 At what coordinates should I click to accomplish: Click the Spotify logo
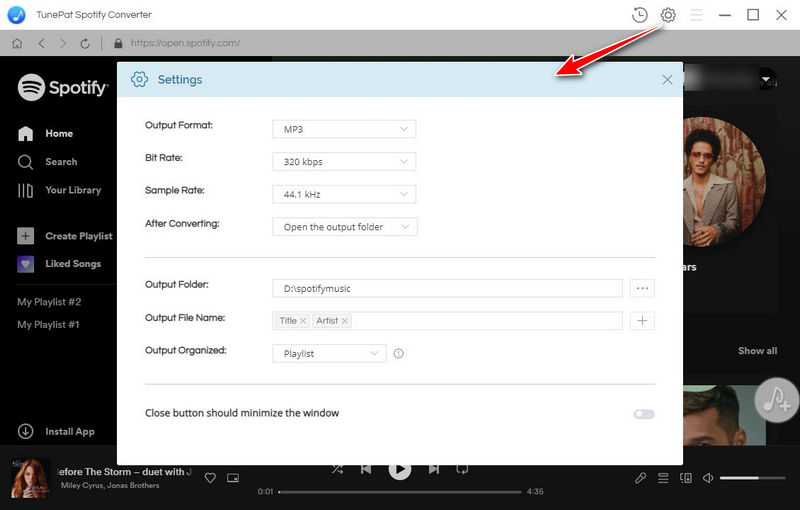tap(63, 87)
